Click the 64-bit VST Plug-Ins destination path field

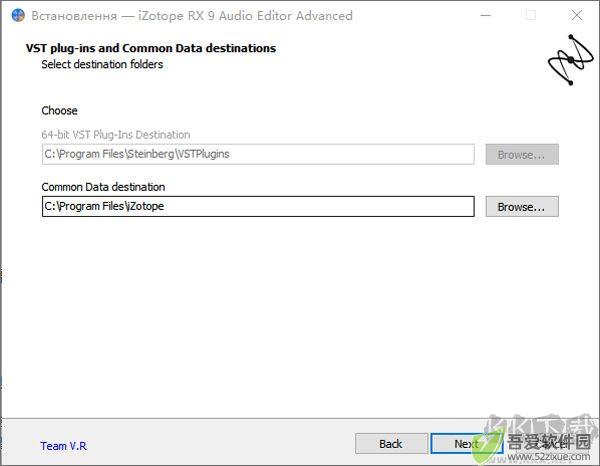tap(258, 154)
